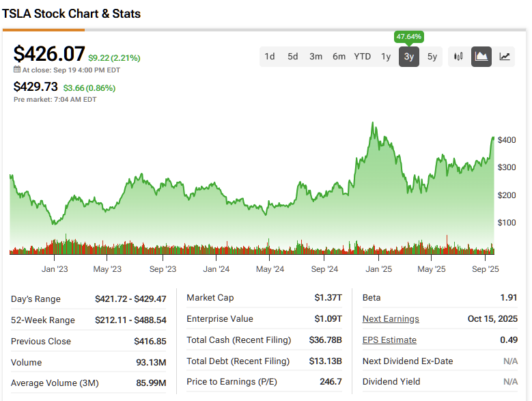The width and height of the screenshot is (532, 401).
Task: Select the 5d time range
Action: (x=292, y=56)
